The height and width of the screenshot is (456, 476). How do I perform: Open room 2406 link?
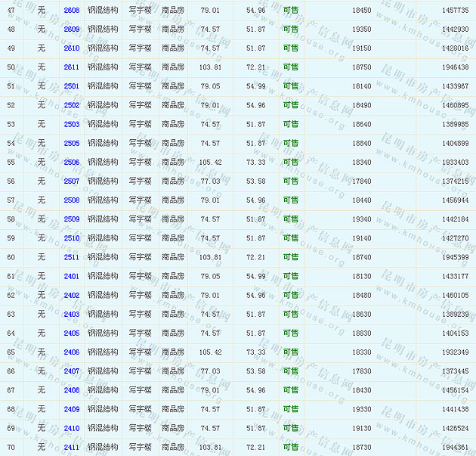pyautogui.click(x=72, y=352)
